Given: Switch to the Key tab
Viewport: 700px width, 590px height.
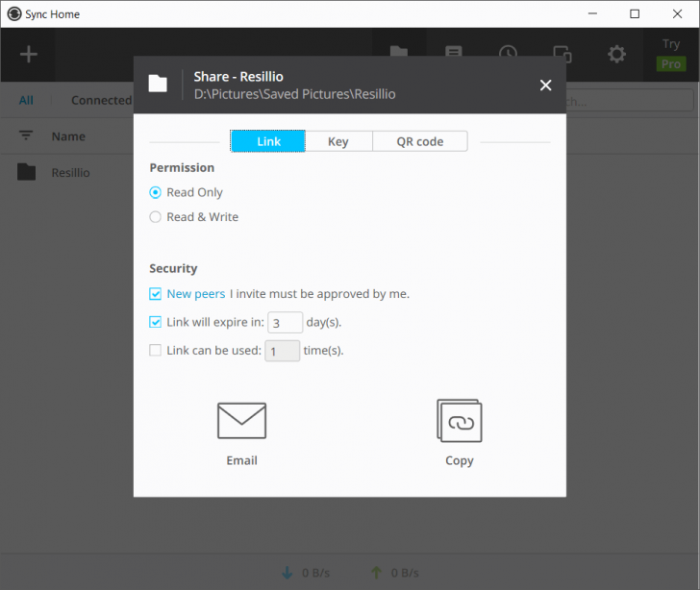Looking at the screenshot, I should [x=338, y=141].
